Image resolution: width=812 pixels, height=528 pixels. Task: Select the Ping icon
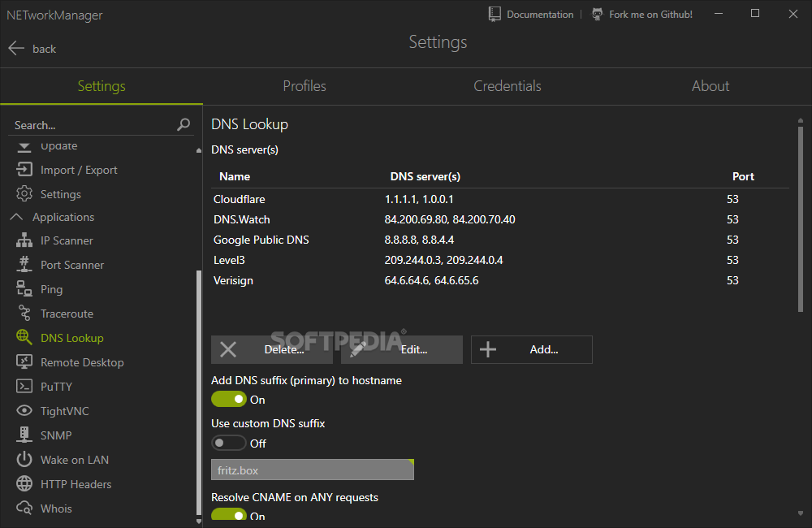[x=24, y=289]
